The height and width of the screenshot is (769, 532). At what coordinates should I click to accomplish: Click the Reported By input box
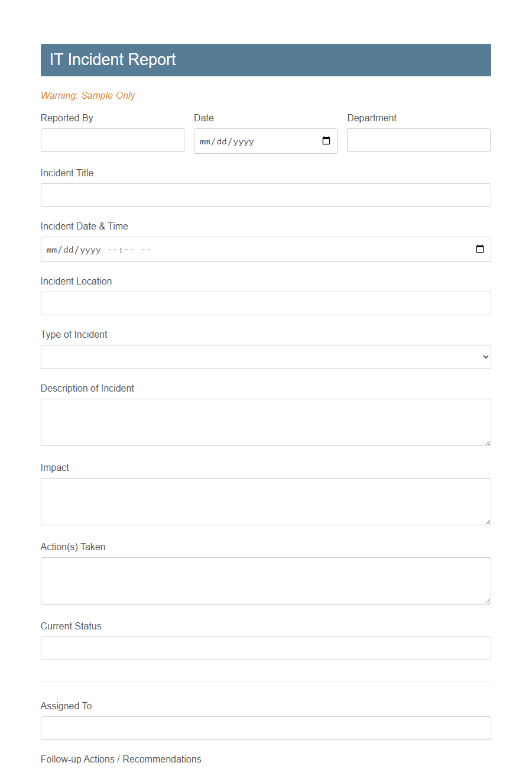(x=112, y=140)
